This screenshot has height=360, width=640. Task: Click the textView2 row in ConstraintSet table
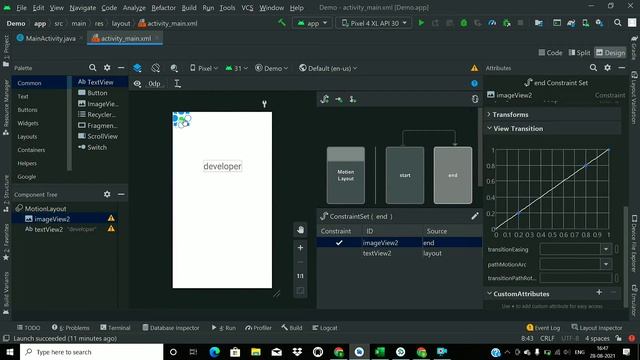coord(399,253)
